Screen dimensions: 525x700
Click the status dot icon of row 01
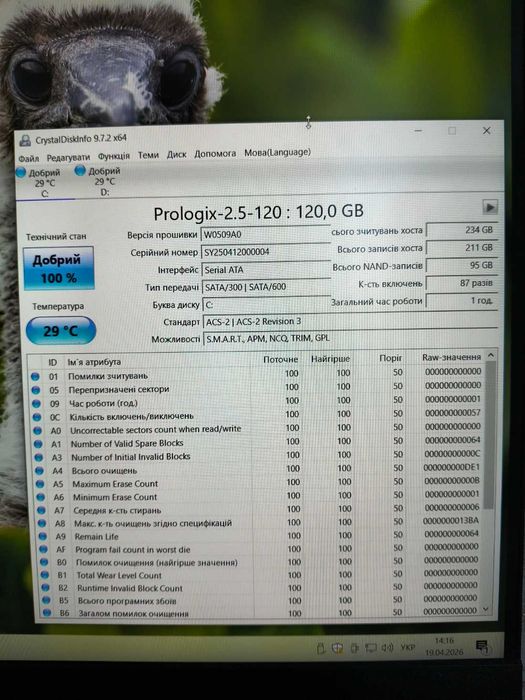click(35, 377)
